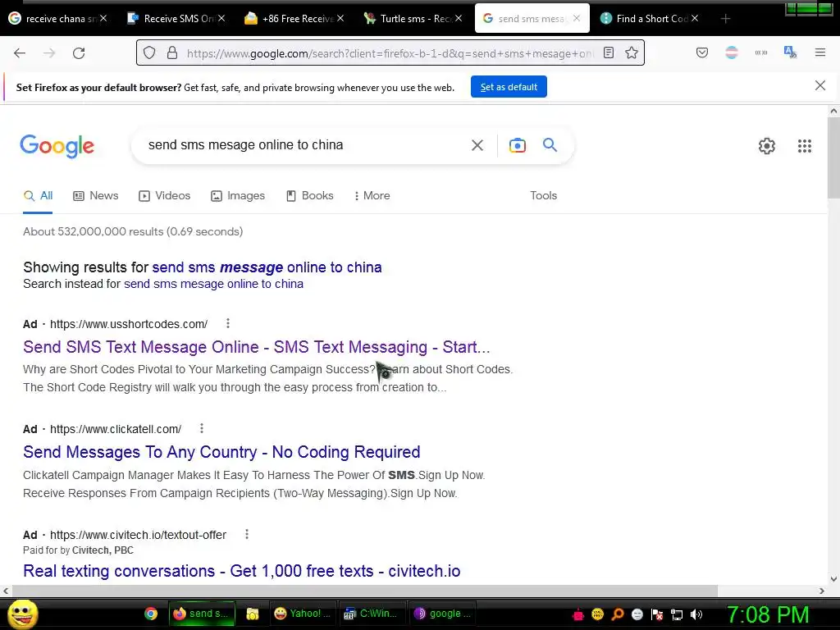This screenshot has height=630, width=840.
Task: Click corrected 'send sms message online' link
Action: click(x=267, y=267)
